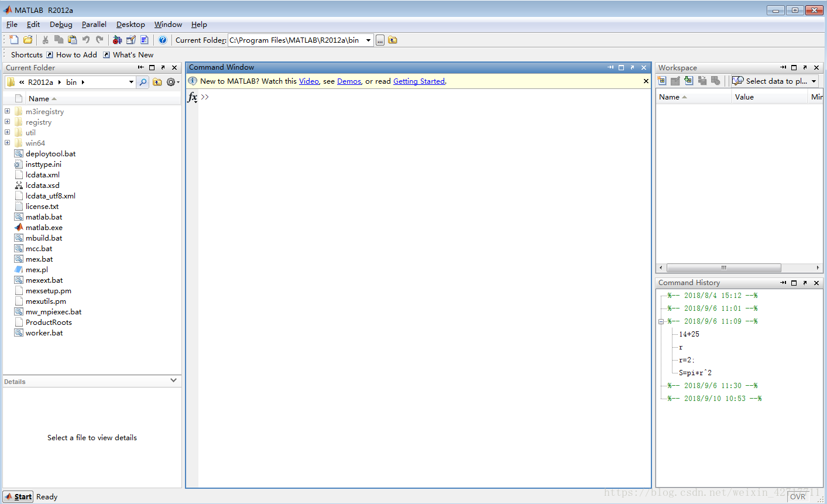Select the S=pi*r^2 history entry
Screen dimensions: 827x504
coord(695,373)
